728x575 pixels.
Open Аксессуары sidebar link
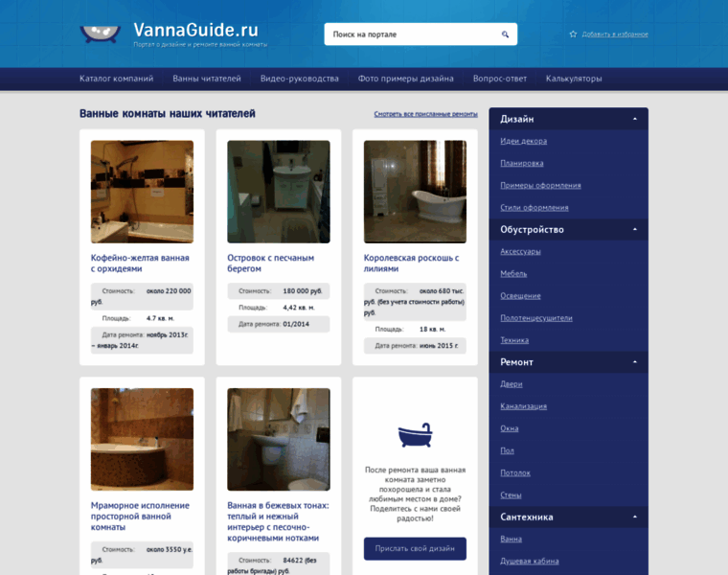(x=520, y=252)
